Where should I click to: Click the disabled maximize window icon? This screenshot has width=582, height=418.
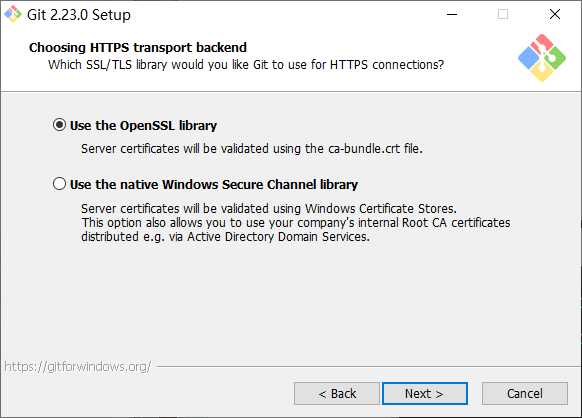point(503,14)
